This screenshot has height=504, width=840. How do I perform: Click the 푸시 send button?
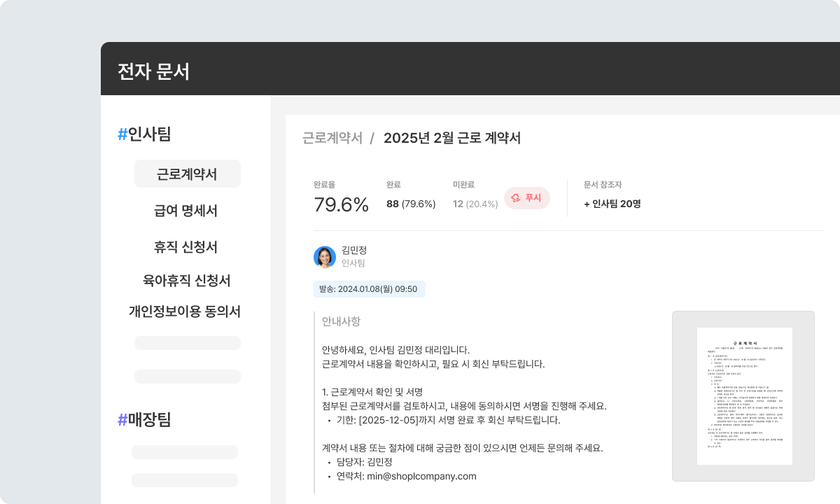click(527, 198)
